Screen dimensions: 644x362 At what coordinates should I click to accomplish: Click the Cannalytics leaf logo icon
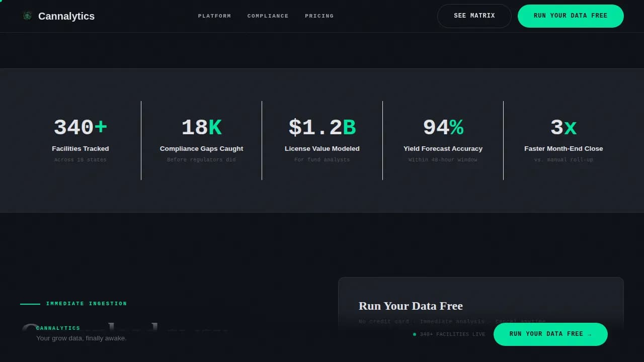pyautogui.click(x=27, y=16)
